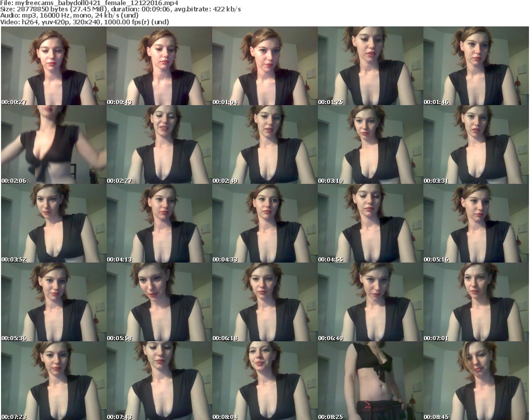Select the Video h264 info line
530x420 pixels.
click(84, 22)
